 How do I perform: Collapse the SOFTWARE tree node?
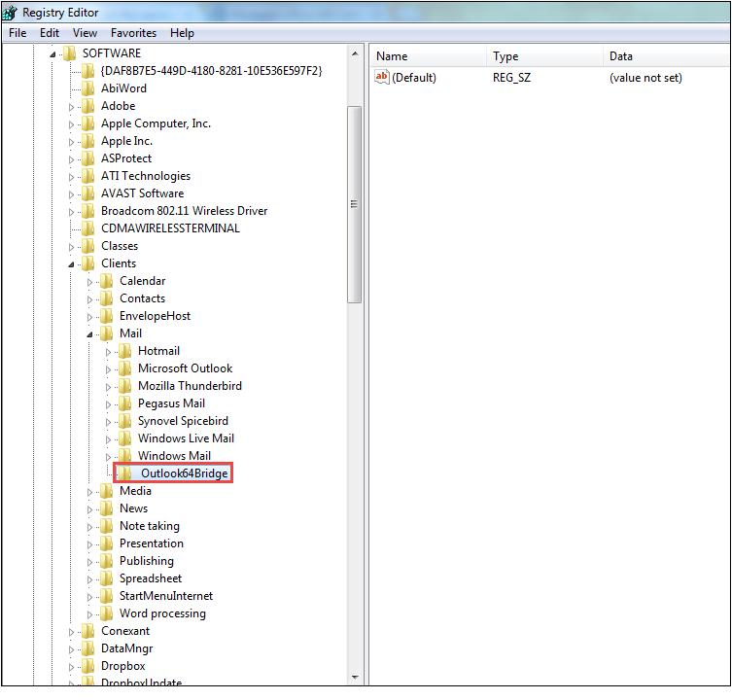point(52,54)
